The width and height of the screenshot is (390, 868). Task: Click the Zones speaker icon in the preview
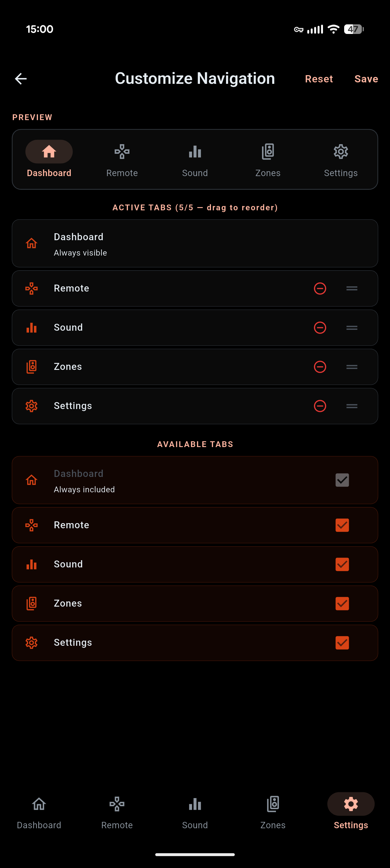(268, 152)
